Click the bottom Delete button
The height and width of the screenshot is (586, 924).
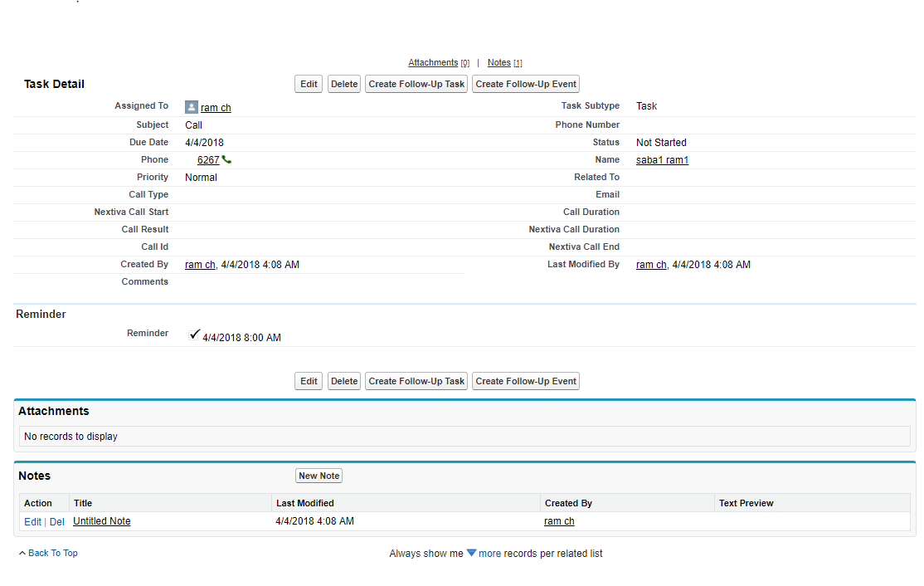[344, 381]
